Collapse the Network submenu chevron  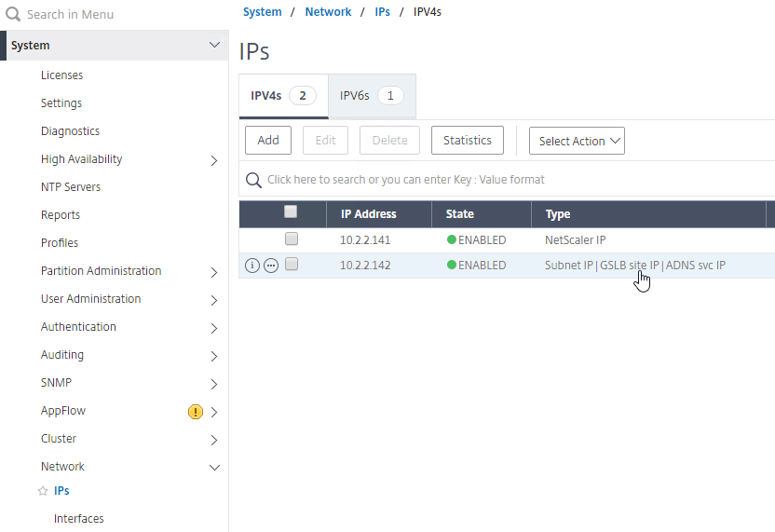(x=214, y=468)
